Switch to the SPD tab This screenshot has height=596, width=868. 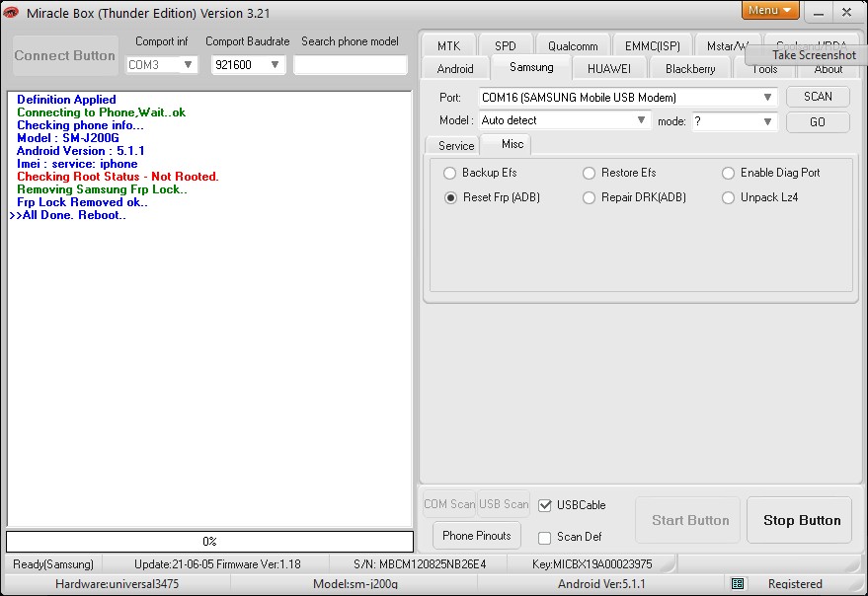pos(506,46)
